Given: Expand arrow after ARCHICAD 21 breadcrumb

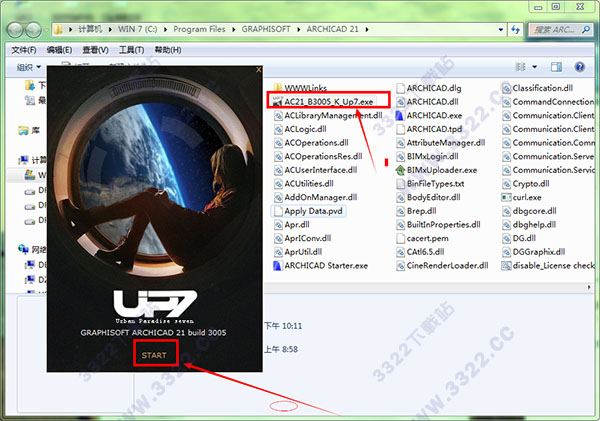Looking at the screenshot, I should pyautogui.click(x=367, y=29).
